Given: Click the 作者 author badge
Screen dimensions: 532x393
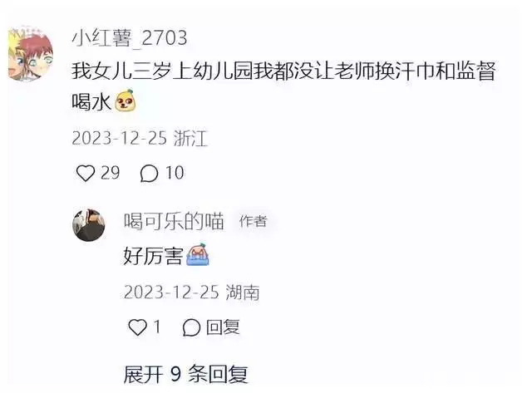Looking at the screenshot, I should 253,221.
